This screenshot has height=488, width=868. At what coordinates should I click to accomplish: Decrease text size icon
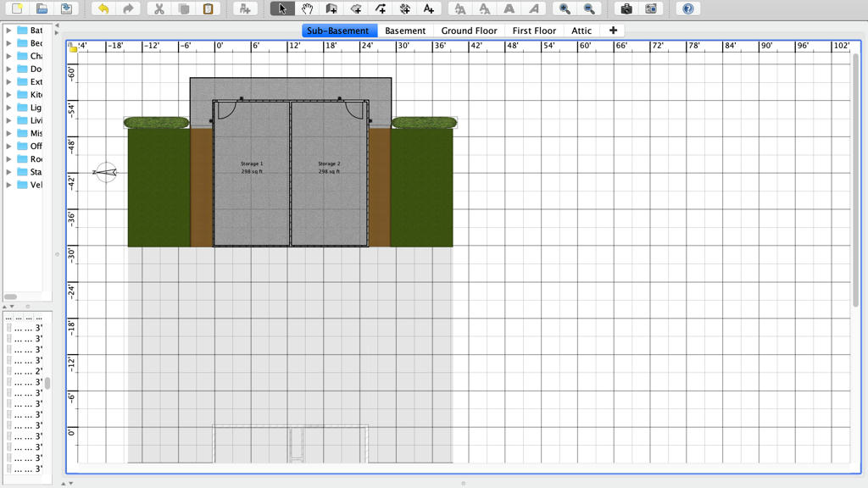(x=484, y=8)
